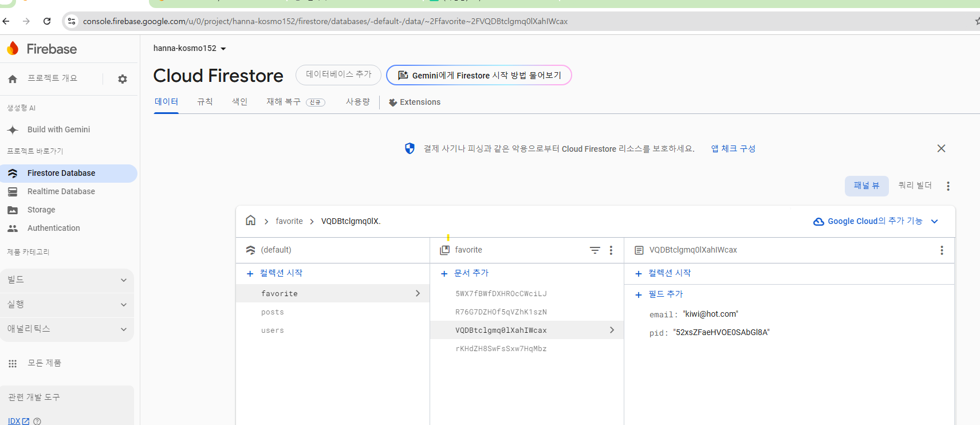Screen dimensions: 980x425
Task: Click the chevron on VQDBtclgmq0lXahIWcax row
Action: [612, 330]
